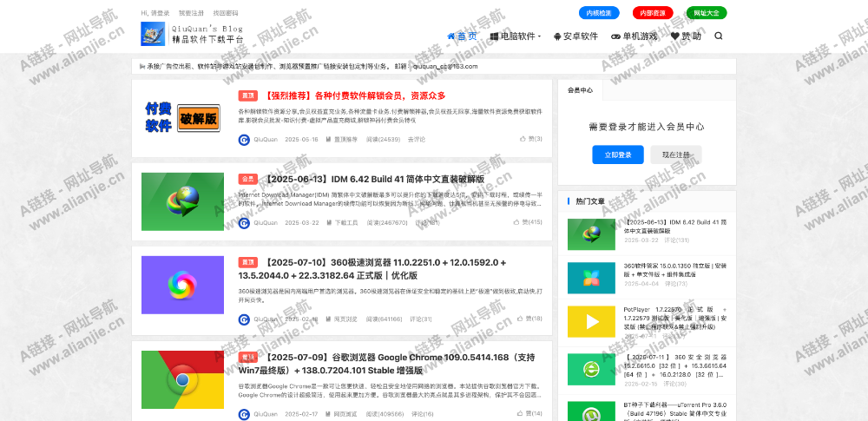Select the 会员中心 tab
Viewport: 868px width, 421px height.
pos(580,89)
